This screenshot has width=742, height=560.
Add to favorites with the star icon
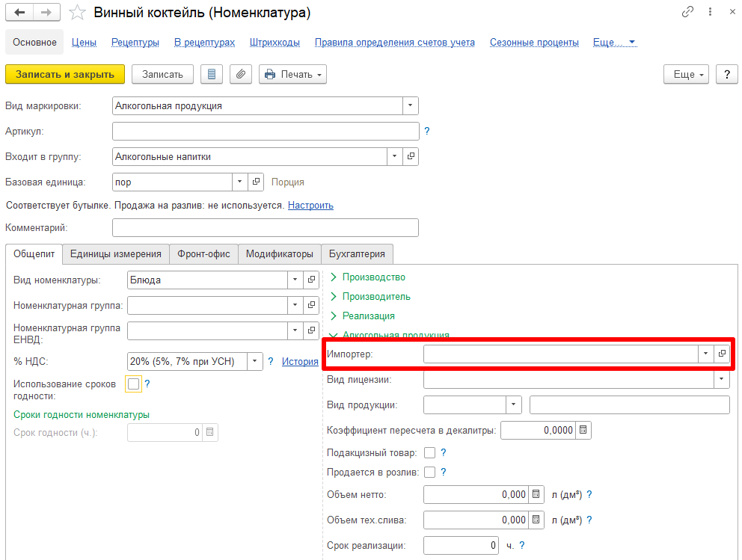77,13
